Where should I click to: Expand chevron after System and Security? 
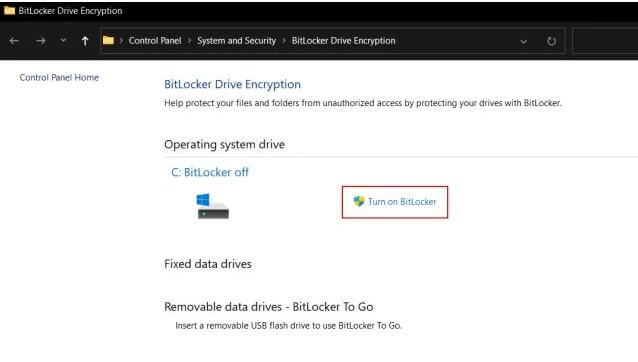point(284,41)
